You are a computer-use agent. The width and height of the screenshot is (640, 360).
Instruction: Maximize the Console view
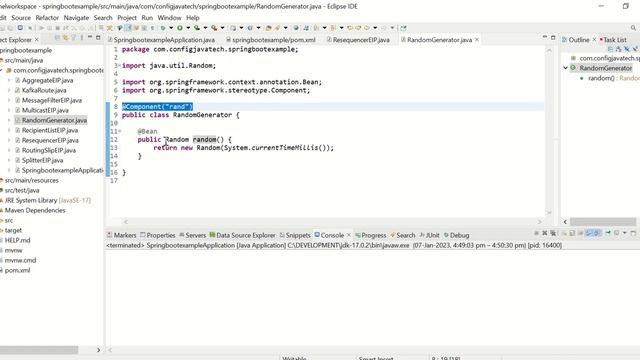(633, 233)
